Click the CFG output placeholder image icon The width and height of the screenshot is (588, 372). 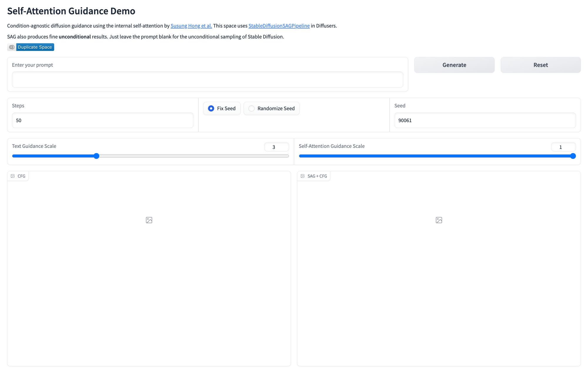149,220
